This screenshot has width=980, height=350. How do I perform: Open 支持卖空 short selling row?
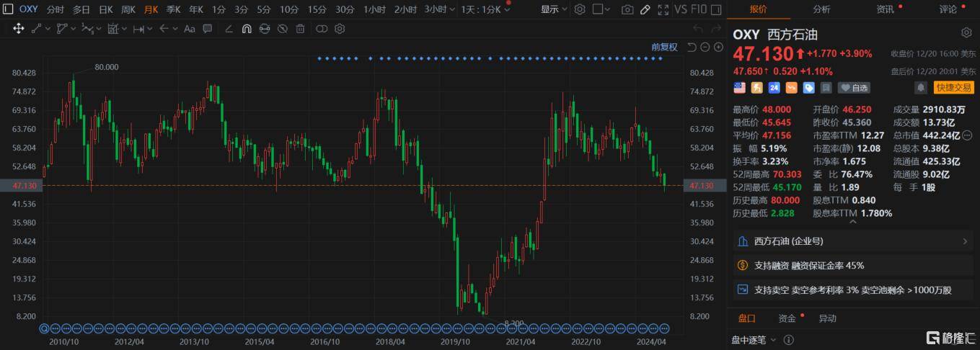(x=853, y=290)
